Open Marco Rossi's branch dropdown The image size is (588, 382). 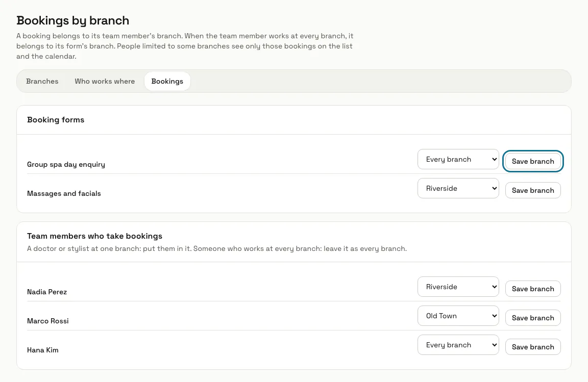point(458,316)
